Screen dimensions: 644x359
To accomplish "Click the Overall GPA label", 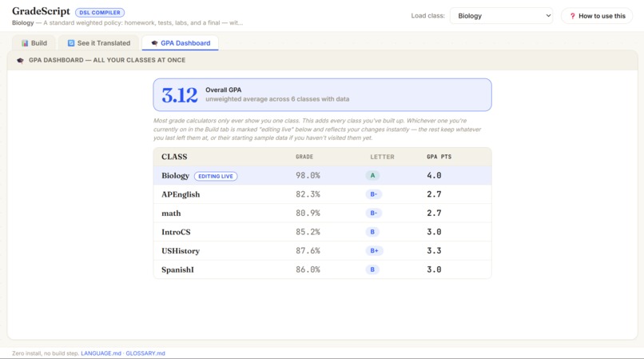I will coord(224,90).
